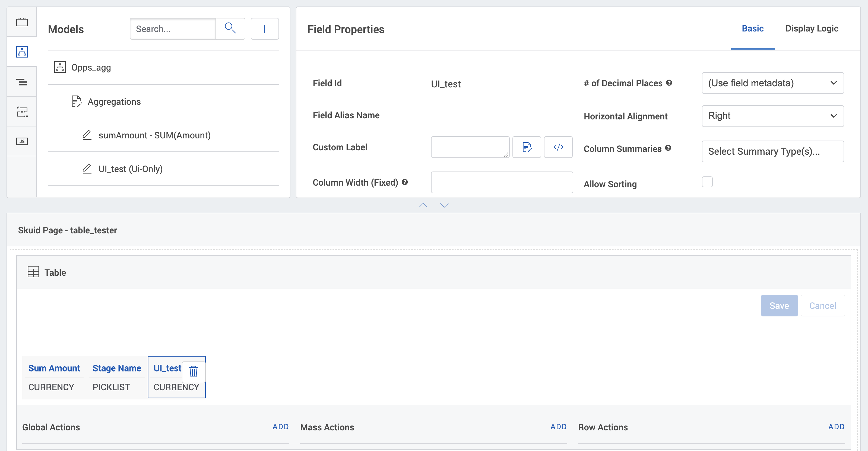Select the Sum Amount column header
Viewport: 868px width, 451px height.
54,368
